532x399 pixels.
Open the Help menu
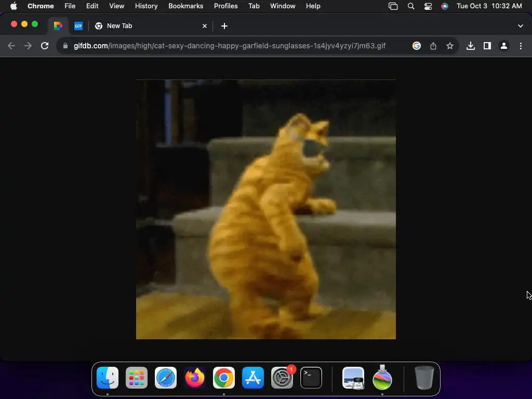click(313, 6)
